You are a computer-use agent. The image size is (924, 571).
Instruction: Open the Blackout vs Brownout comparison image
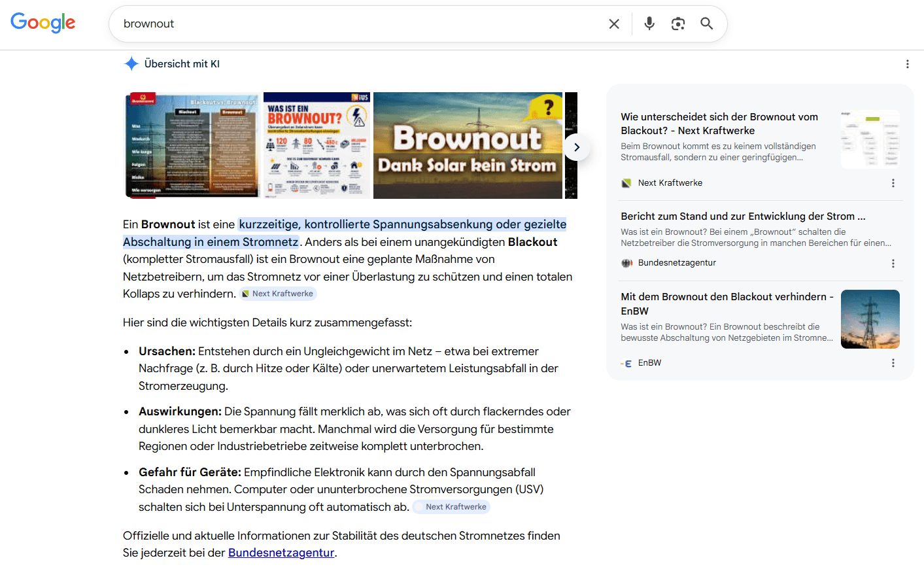[x=192, y=145]
